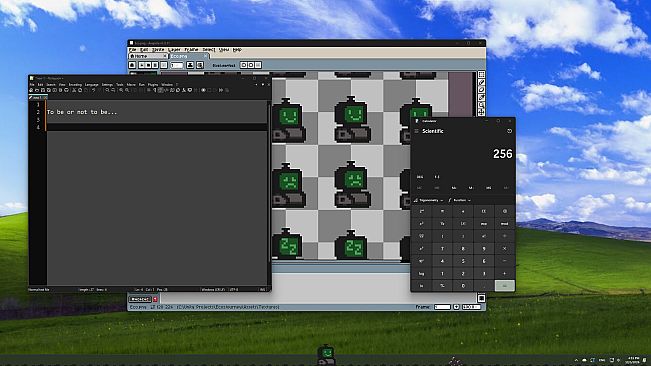Open the Encoding menu in Notepad++

coord(75,85)
